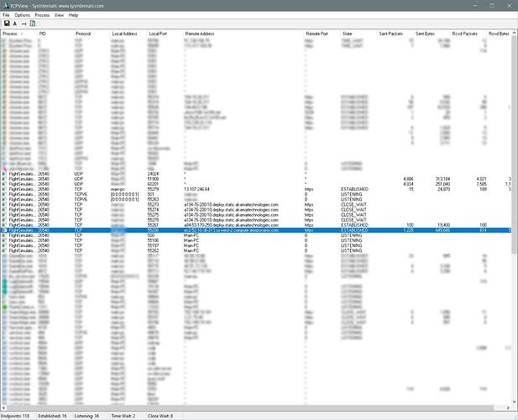Toggle the show unconnected endpoints arrow icon

tap(24, 24)
